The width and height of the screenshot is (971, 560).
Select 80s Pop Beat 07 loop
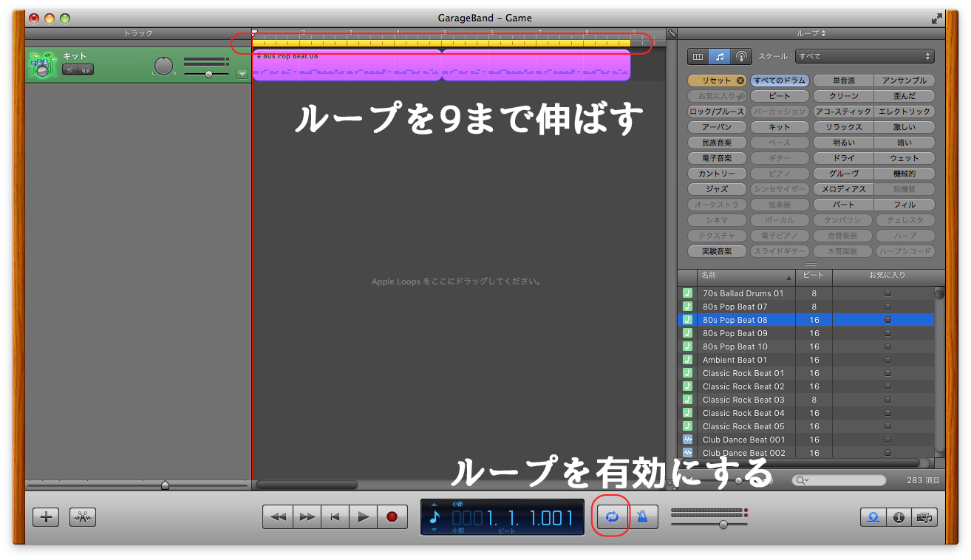tap(806, 307)
